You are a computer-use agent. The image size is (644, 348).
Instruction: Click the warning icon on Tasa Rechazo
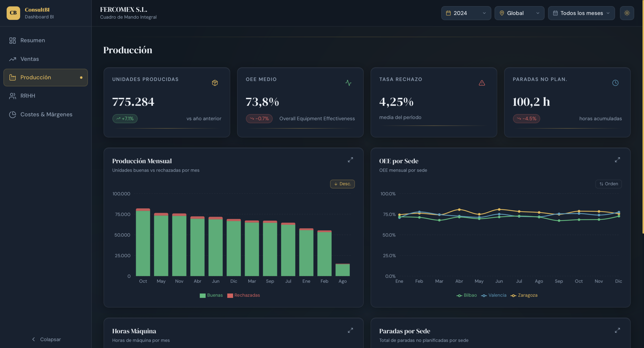coord(481,83)
